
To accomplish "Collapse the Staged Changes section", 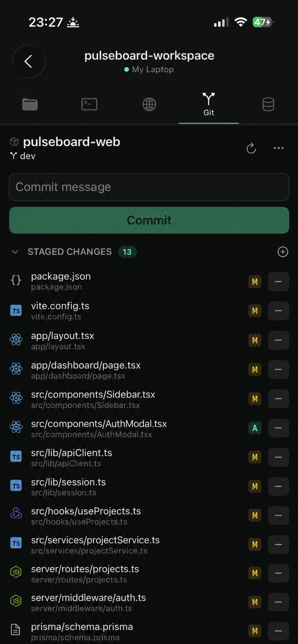I will point(15,252).
